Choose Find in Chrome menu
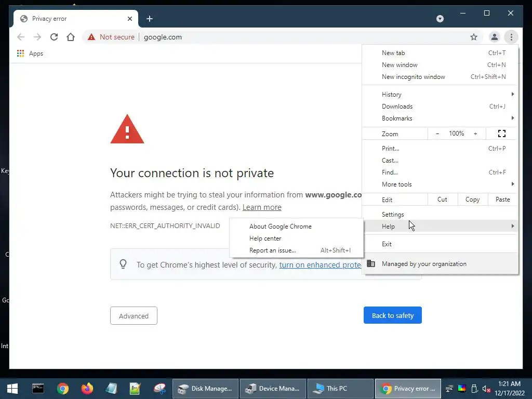The height and width of the screenshot is (399, 532). tap(440, 172)
